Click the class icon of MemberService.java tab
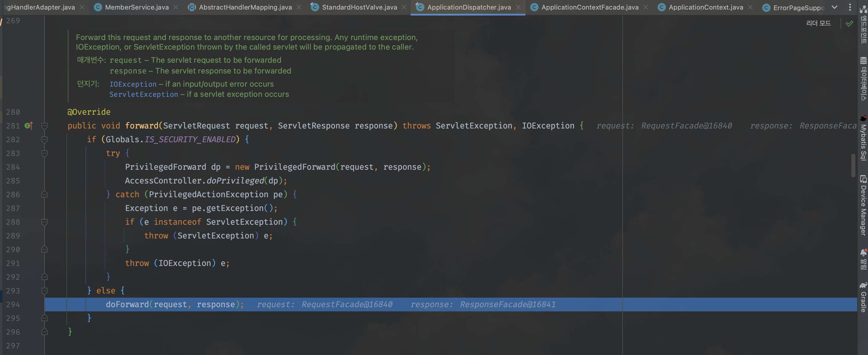Image resolution: width=868 pixels, height=355 pixels. (x=98, y=7)
